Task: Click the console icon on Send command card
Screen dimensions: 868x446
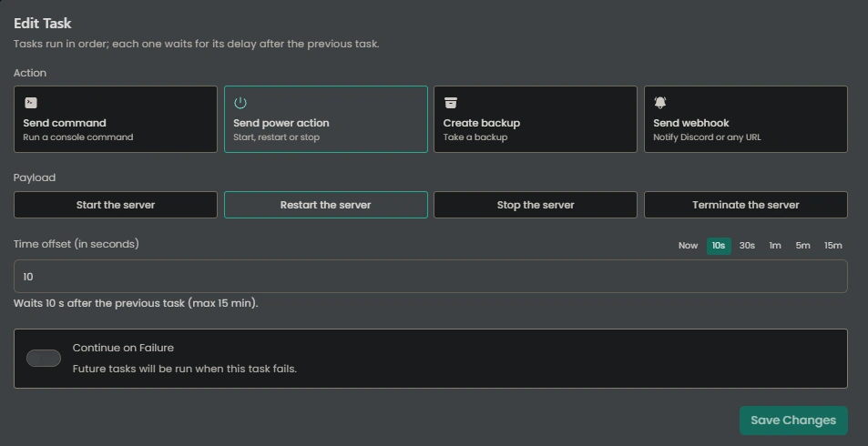Action: [31, 103]
